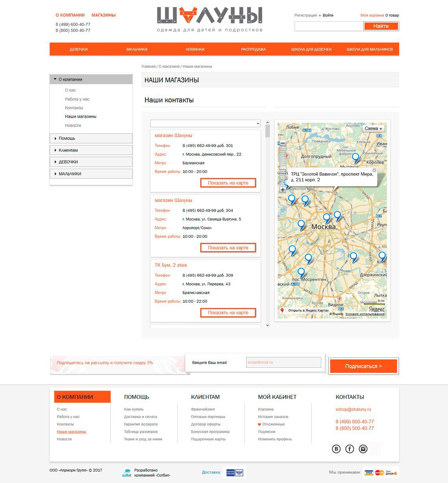Image resolution: width=448 pixels, height=483 pixels.
Task: Collapse the О компании sidebar section
Action: [91, 79]
